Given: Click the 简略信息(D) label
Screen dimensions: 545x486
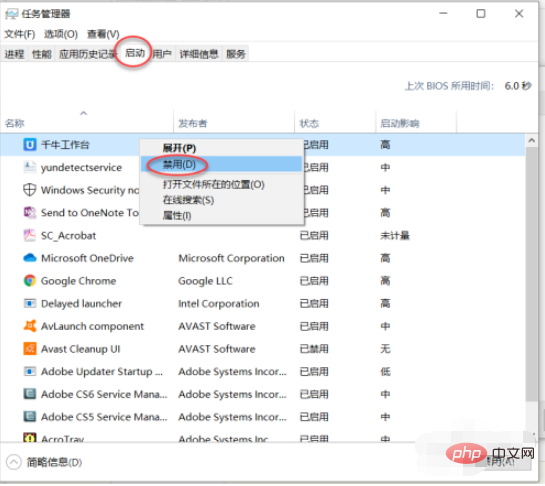Looking at the screenshot, I should click(55, 462).
